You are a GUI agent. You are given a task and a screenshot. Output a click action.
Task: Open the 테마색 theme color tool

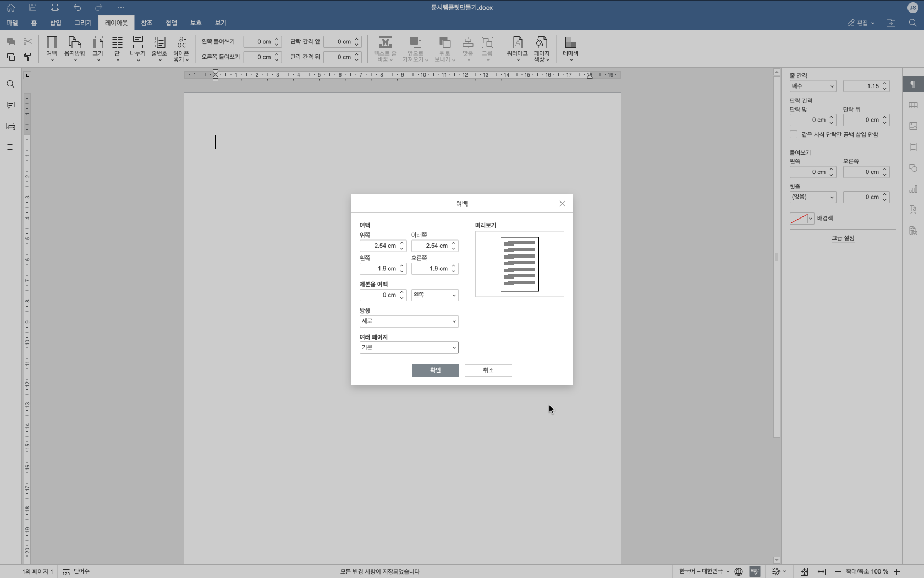click(570, 48)
